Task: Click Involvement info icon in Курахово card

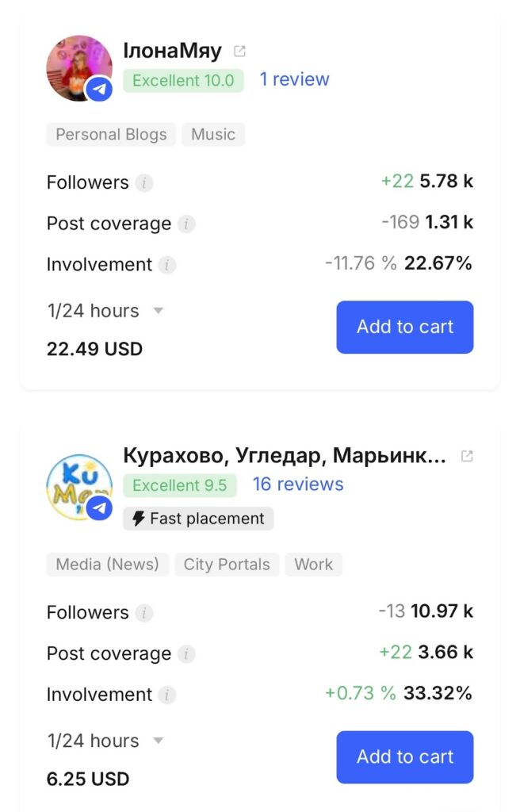Action: (166, 695)
